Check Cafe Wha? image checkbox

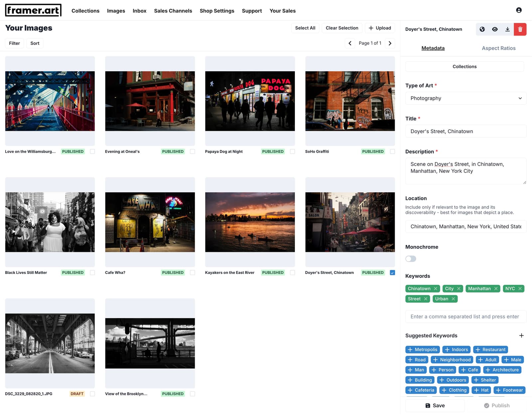193,273
